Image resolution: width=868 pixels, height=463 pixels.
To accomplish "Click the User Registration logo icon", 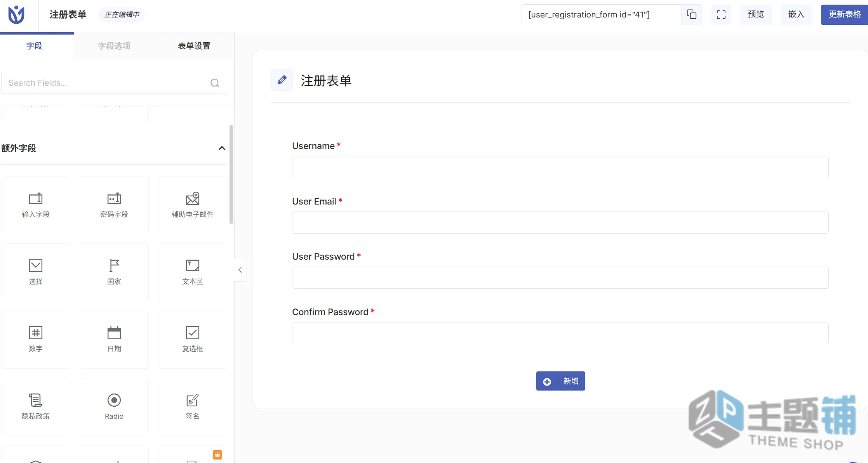I will [x=16, y=15].
